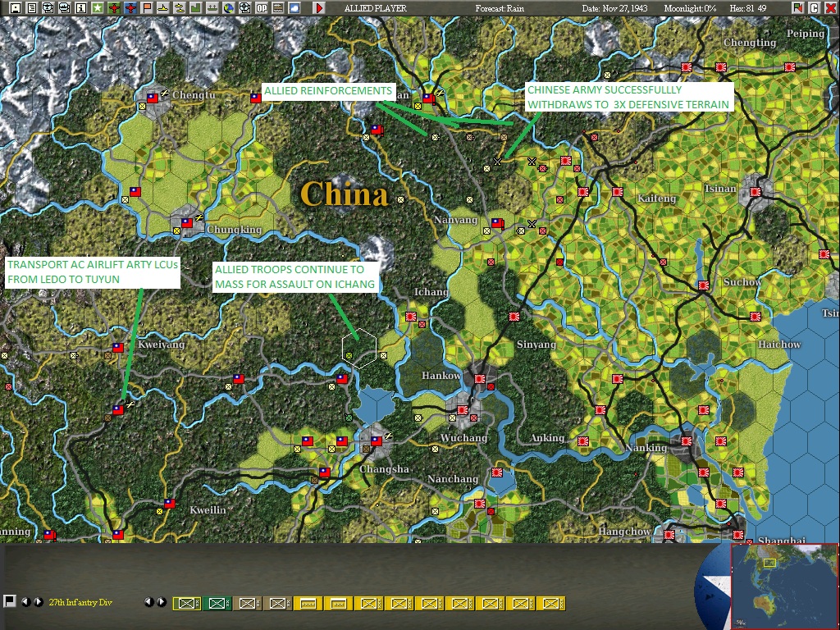Click the Moonlight: 0% status text
Screen dimensions: 840x630
click(690, 8)
